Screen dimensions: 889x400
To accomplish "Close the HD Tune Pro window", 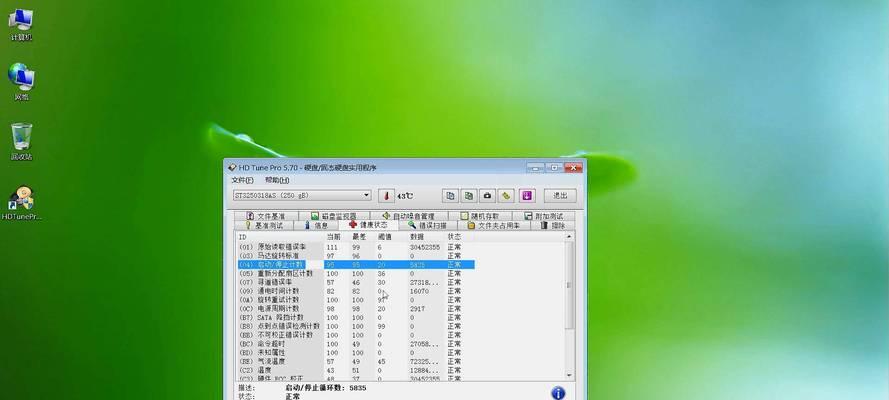I will (x=573, y=168).
